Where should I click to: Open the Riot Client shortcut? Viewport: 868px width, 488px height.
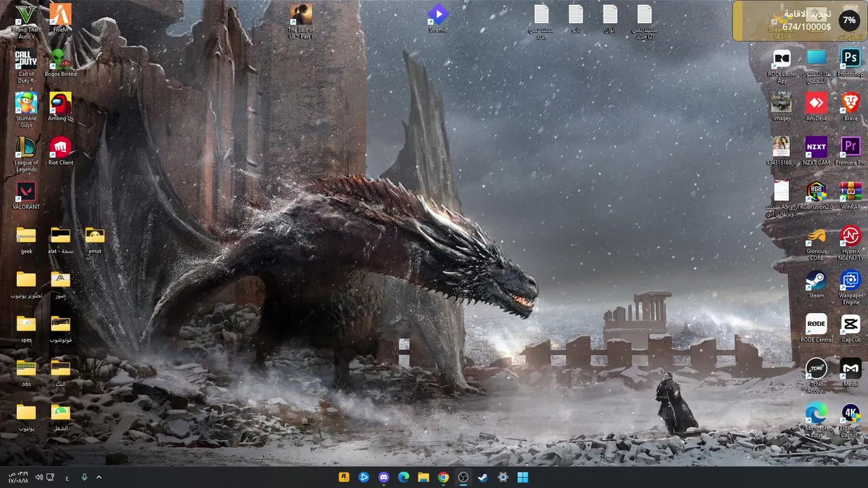60,150
